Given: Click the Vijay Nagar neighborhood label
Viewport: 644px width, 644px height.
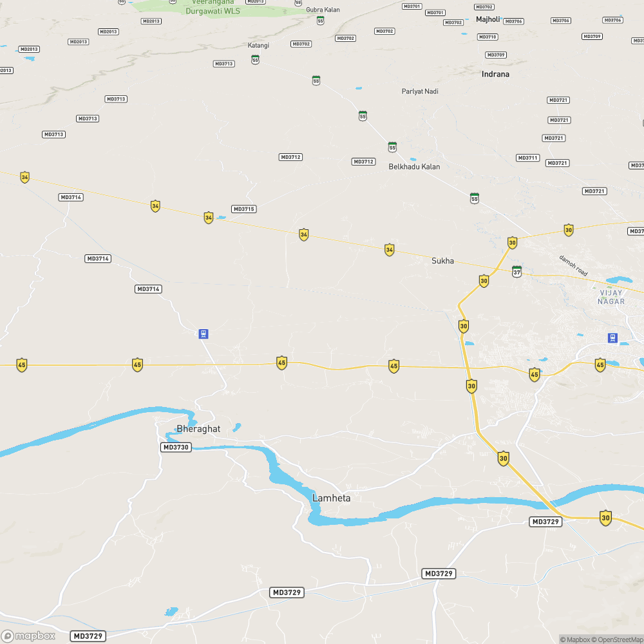Looking at the screenshot, I should (x=611, y=297).
